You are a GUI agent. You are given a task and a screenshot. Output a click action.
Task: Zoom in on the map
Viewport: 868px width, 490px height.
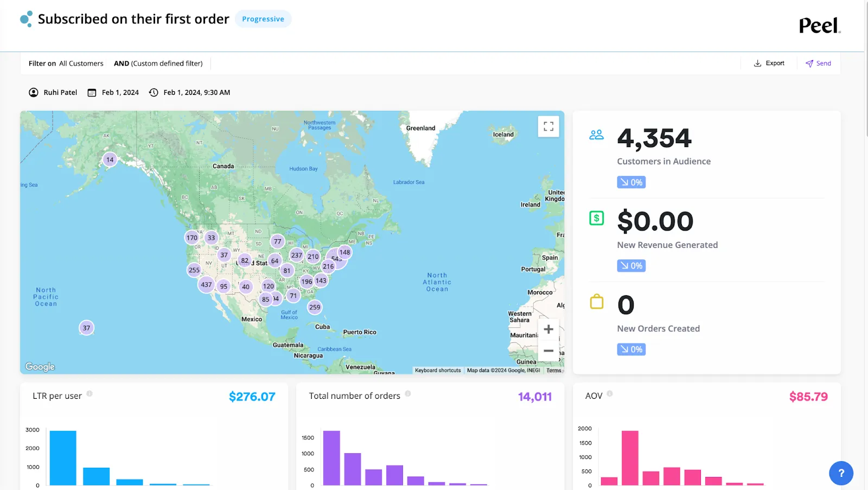click(x=548, y=329)
